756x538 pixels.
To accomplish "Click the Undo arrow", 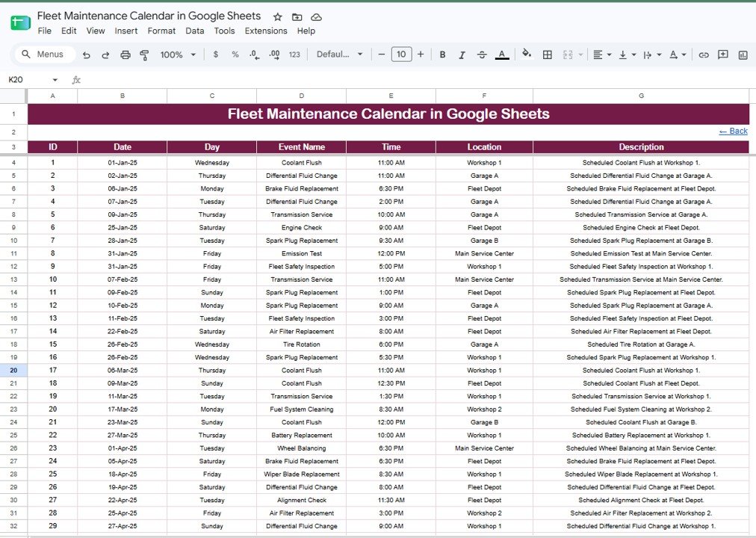I will (87, 55).
